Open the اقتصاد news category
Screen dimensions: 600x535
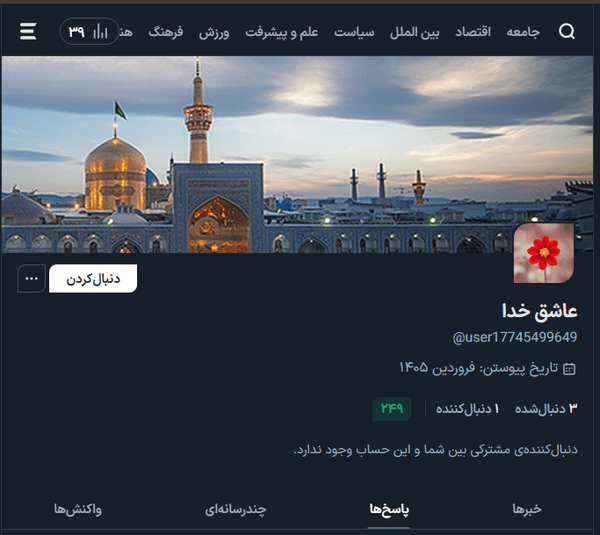pos(473,32)
